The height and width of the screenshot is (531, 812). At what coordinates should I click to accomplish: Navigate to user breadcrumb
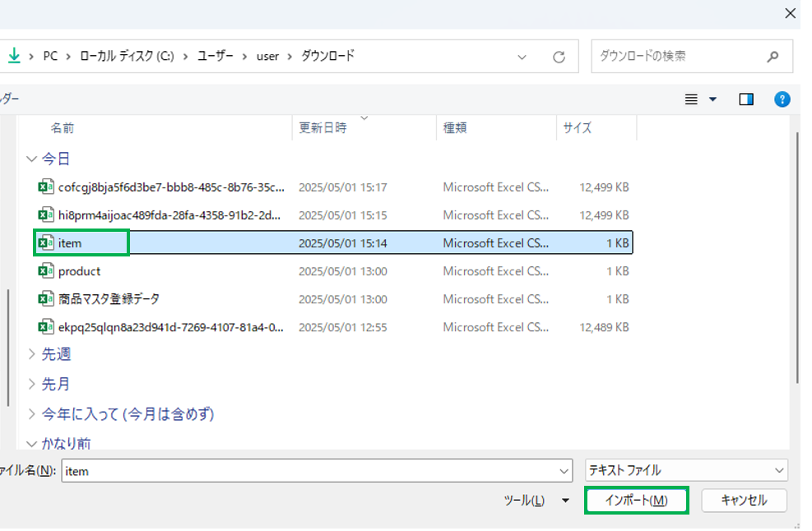267,57
